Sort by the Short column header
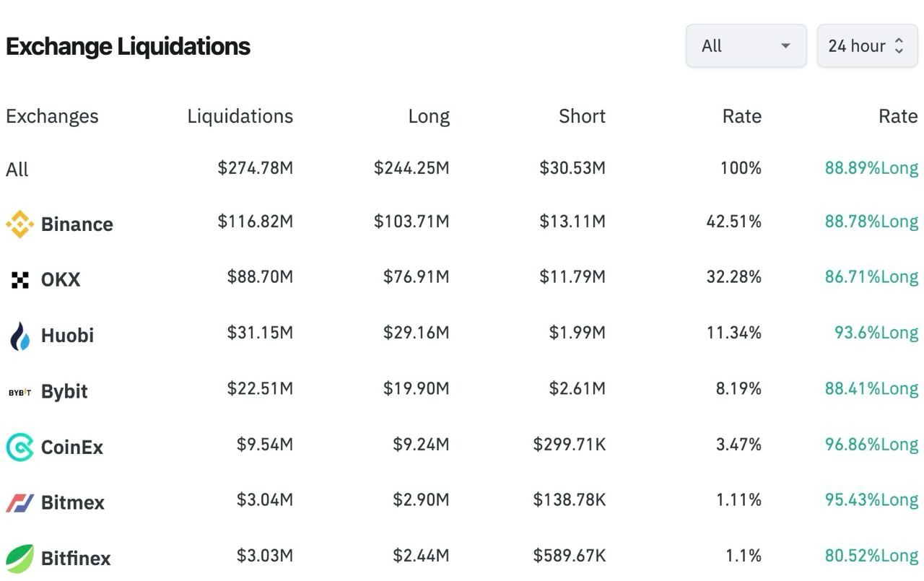The height and width of the screenshot is (581, 924). point(582,116)
